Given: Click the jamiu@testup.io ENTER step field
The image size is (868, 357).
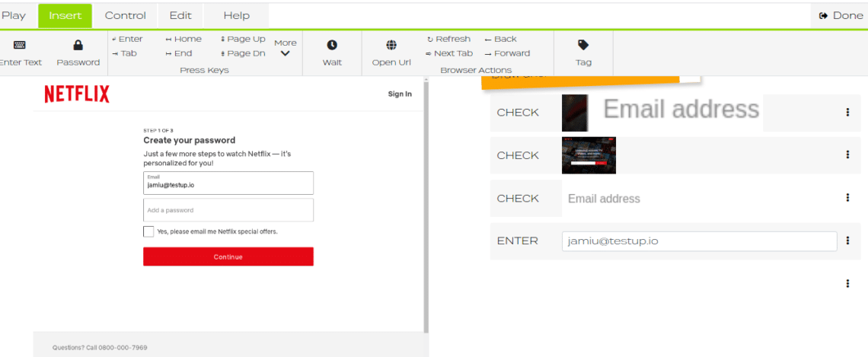Looking at the screenshot, I should (x=698, y=241).
